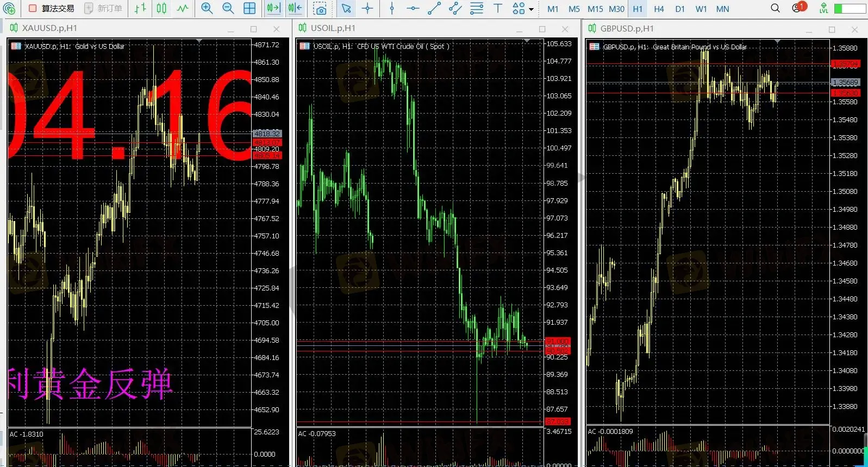Switch timeframe to W1
The image size is (868, 467).
701,9
